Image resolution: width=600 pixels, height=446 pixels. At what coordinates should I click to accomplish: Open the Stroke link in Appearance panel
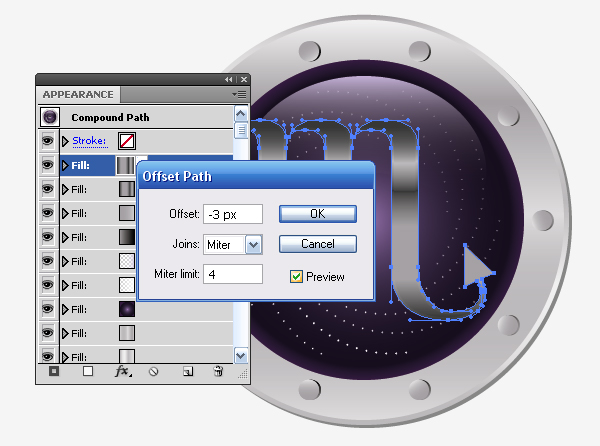coord(89,141)
